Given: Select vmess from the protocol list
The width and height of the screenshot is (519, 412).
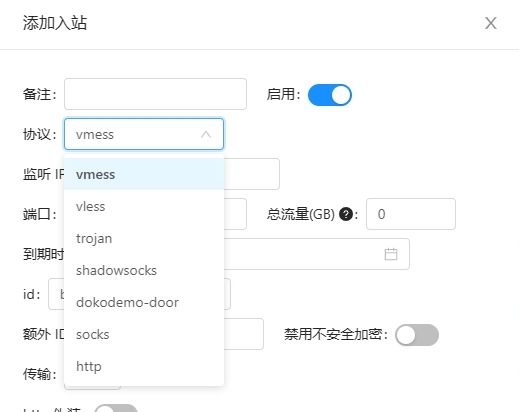Looking at the screenshot, I should (144, 174).
